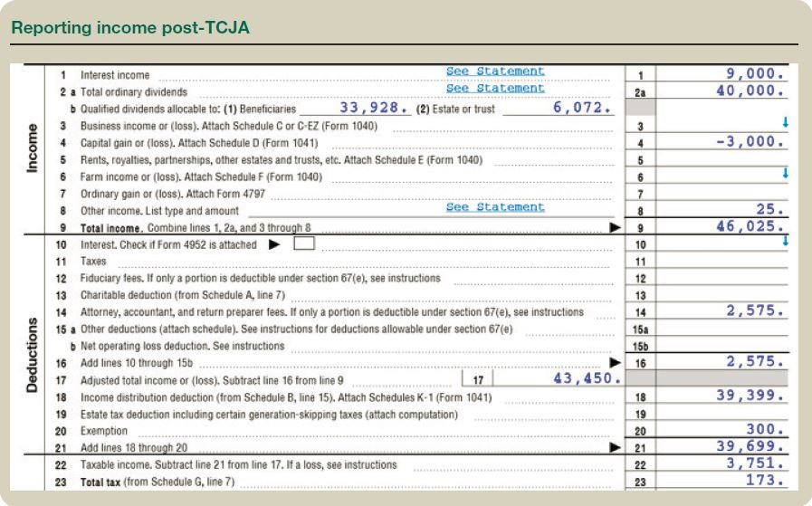Click the other income amount 25.
This screenshot has height=506, width=812.
click(x=769, y=209)
